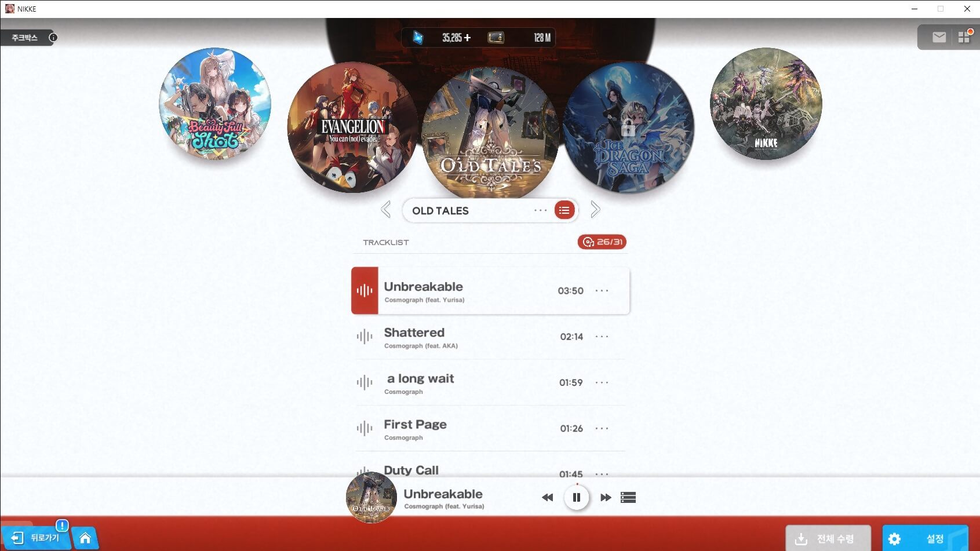
Task: Click 전체 수령 receive all button
Action: (828, 539)
